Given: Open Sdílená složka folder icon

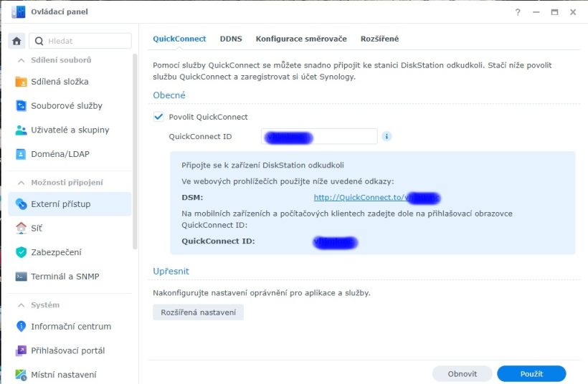Looking at the screenshot, I should pyautogui.click(x=21, y=82).
